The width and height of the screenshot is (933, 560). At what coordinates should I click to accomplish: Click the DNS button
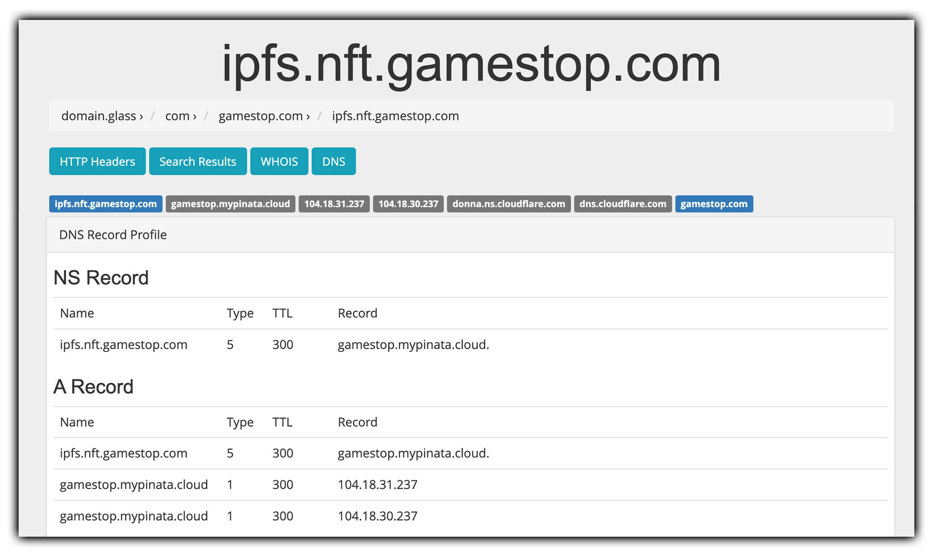pos(334,161)
